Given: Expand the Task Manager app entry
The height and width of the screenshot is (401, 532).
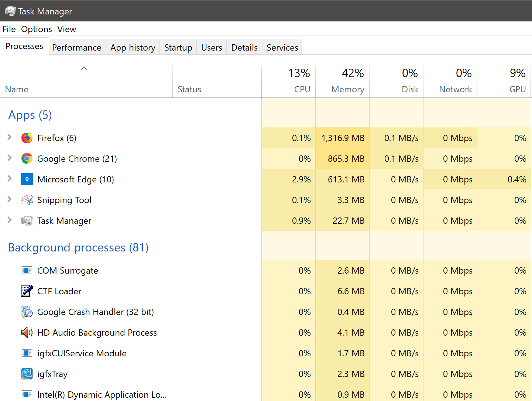Looking at the screenshot, I should point(10,220).
